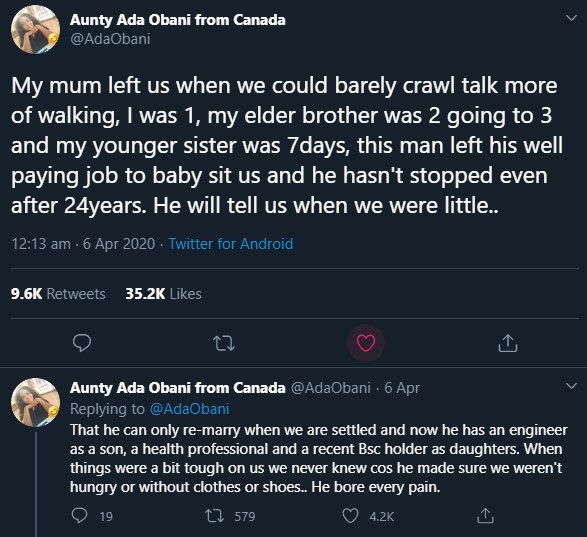Open Aunty Ada Obani name on main tweet

[x=177, y=20]
